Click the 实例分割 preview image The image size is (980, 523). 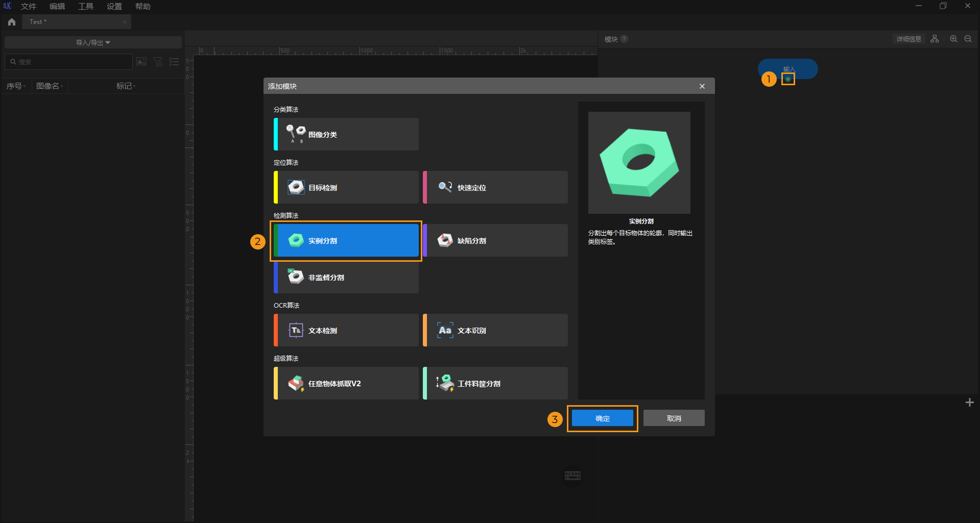point(639,163)
